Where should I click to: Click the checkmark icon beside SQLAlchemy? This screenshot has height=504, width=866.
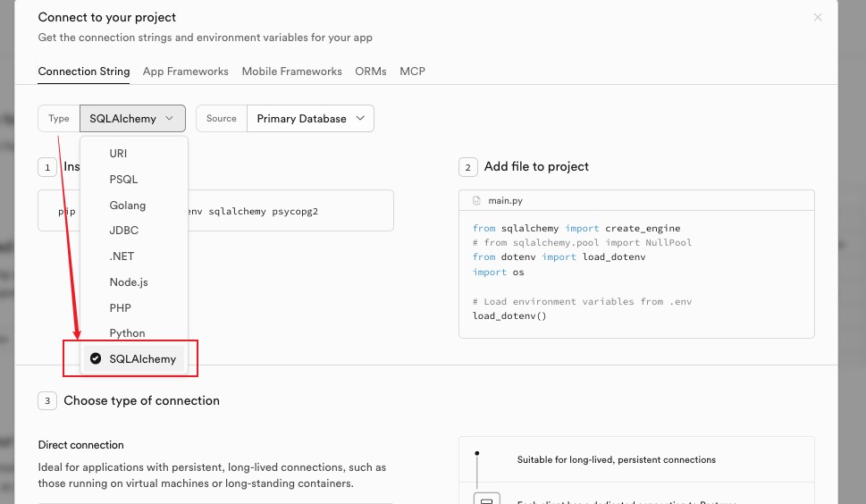(x=96, y=359)
